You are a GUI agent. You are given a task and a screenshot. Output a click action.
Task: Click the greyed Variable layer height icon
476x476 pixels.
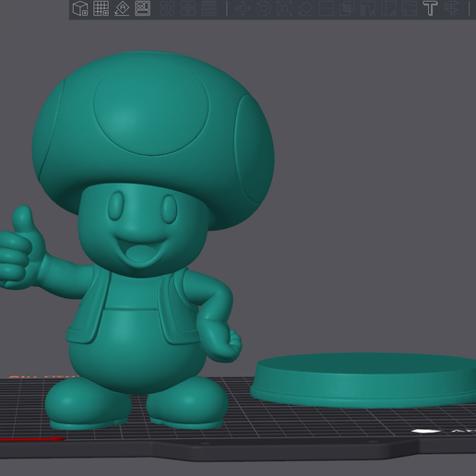click(208, 8)
